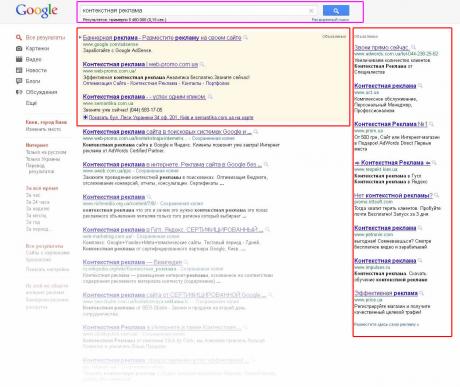Click preview magnifier beside Баннерная реклама ad
460x387 pixels.
tap(246, 38)
